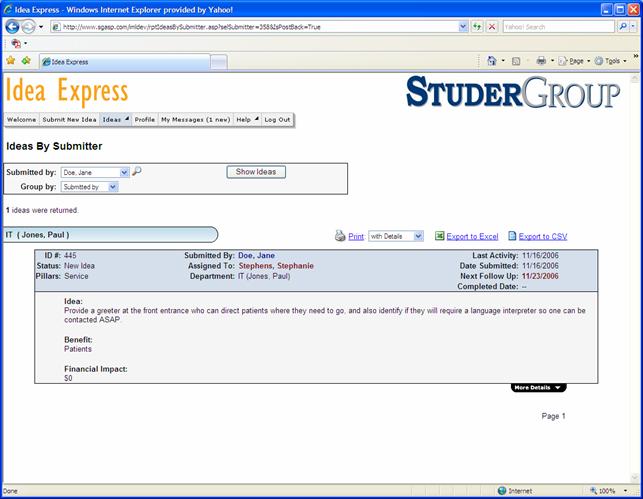Click the CSV document icon
This screenshot has height=499, width=643.
point(512,236)
